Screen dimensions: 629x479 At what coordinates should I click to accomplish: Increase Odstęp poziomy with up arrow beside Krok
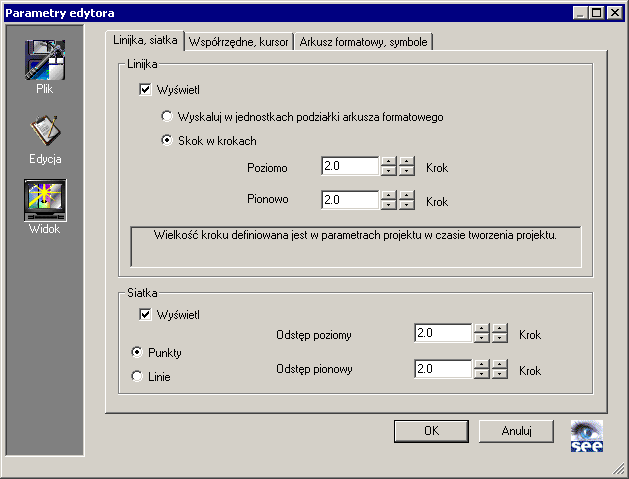[500, 328]
